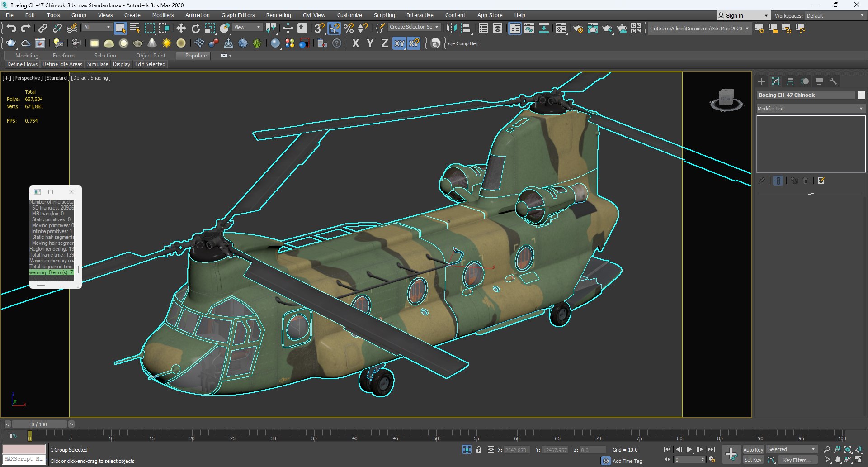
Task: Activate the Select and Link tool
Action: point(42,29)
